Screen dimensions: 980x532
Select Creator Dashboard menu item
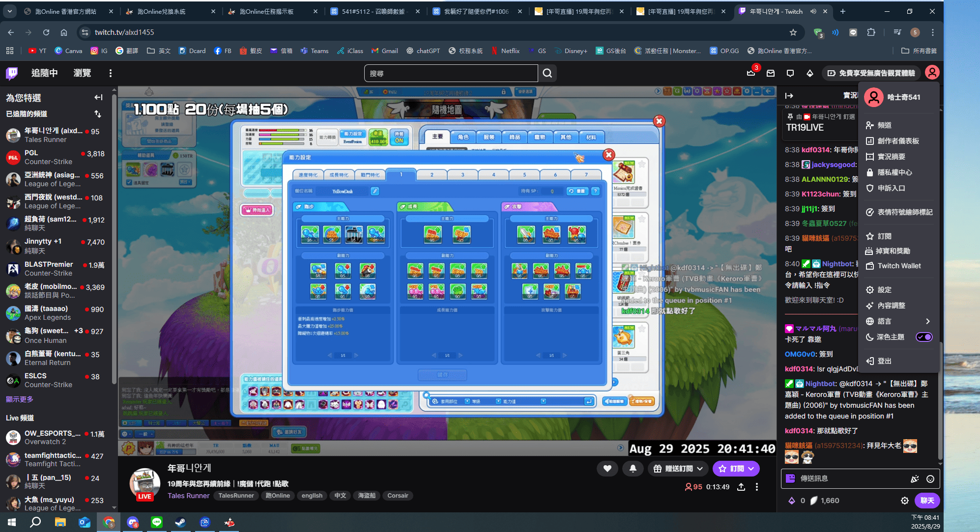click(898, 141)
